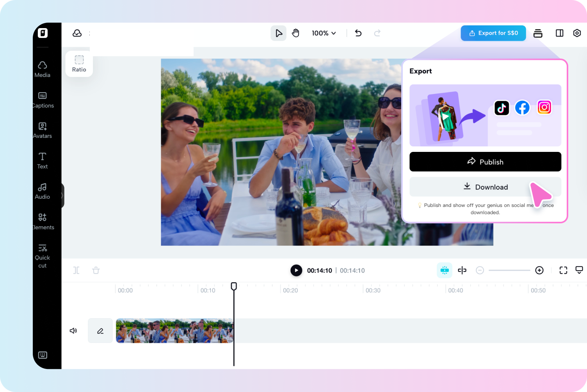This screenshot has width=587, height=392.
Task: Mute the timeline track audio
Action: (73, 331)
